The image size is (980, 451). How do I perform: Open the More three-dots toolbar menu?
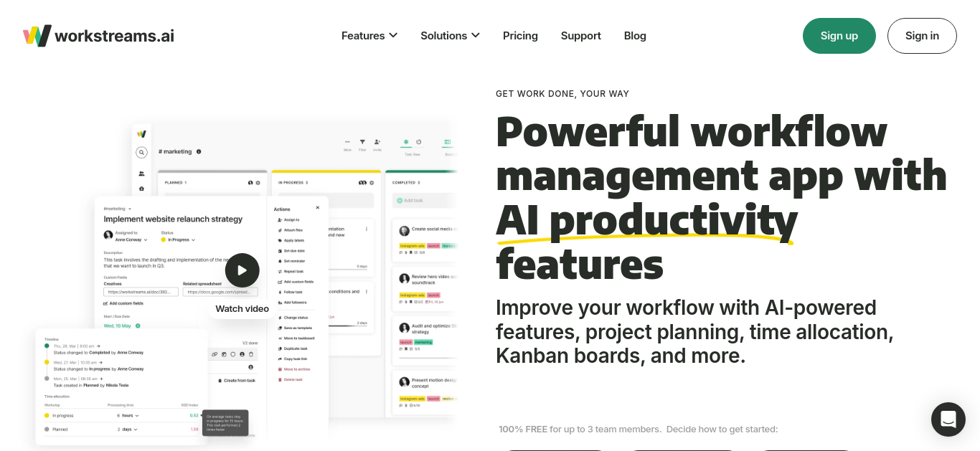[x=347, y=142]
